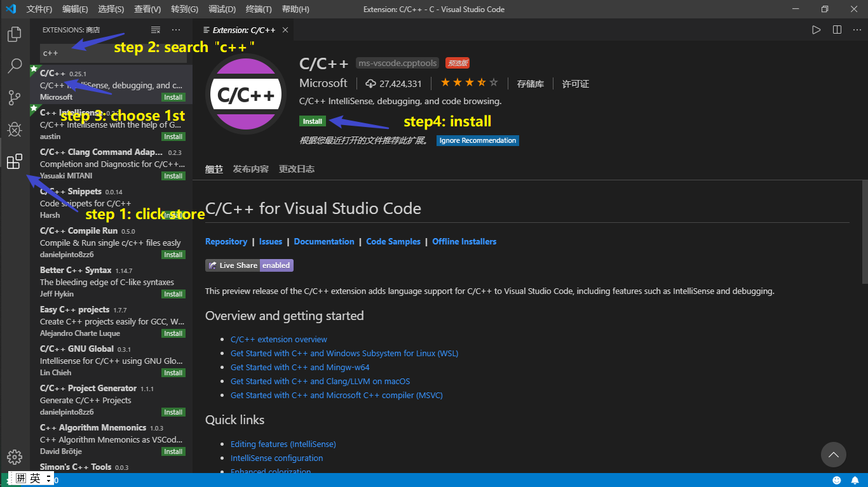Viewport: 868px width, 487px height.
Task: Open the Manage gear icon
Action: (x=15, y=457)
